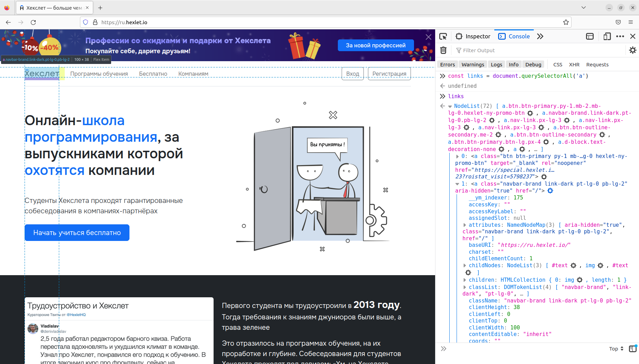Click the За новой профессией button
The width and height of the screenshot is (639, 364).
[x=375, y=45]
